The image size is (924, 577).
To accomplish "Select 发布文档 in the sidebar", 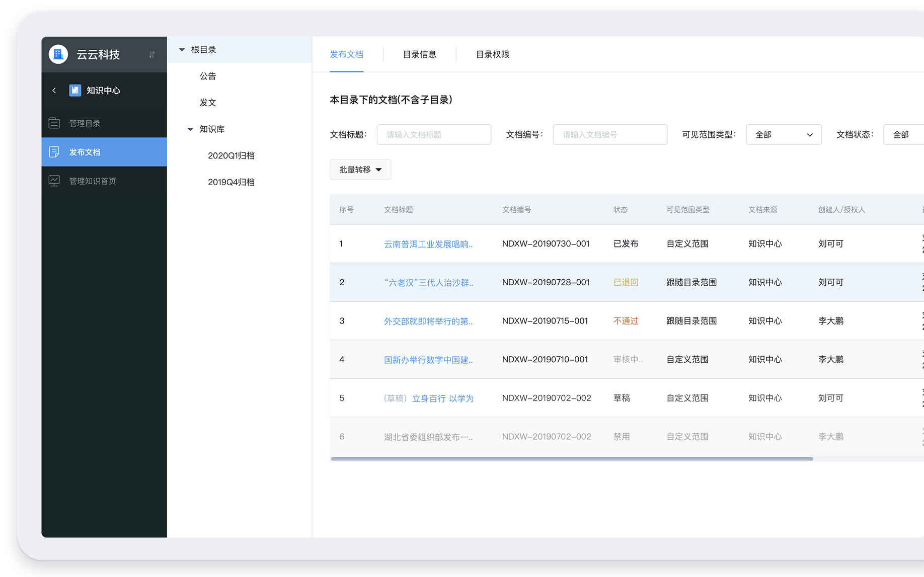I will click(85, 152).
